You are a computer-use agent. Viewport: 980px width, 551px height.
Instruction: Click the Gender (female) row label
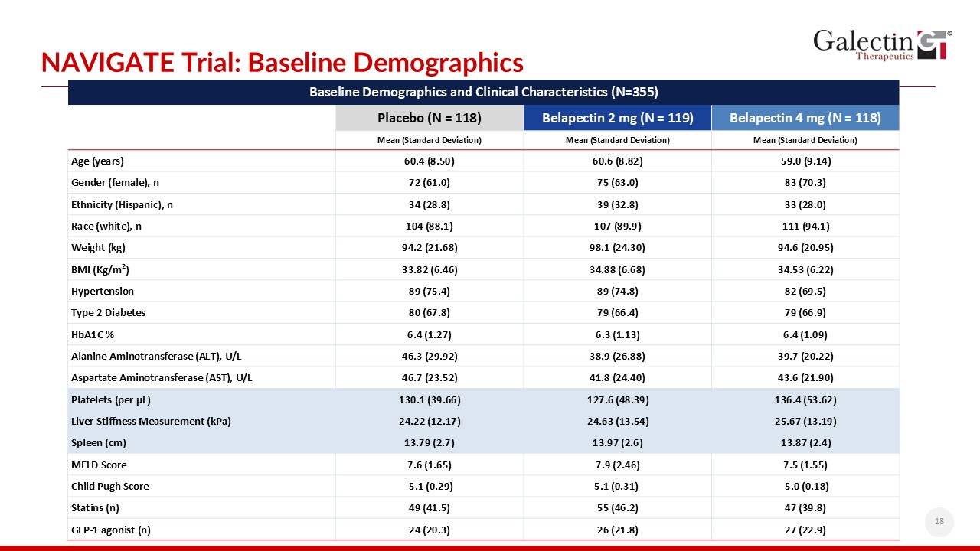(115, 183)
